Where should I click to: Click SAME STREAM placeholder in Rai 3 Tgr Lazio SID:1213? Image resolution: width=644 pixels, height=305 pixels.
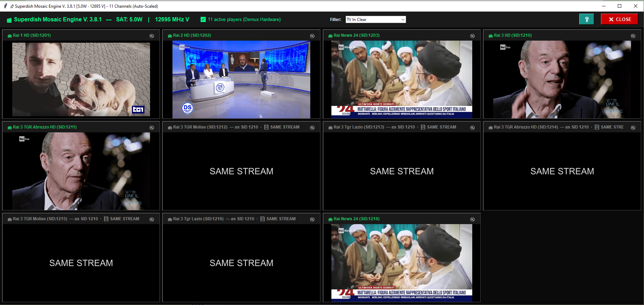point(402,171)
